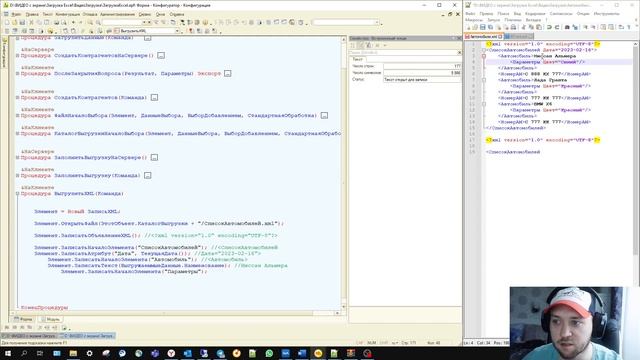Expand the СоздатьКонтрагентов(Команда) procedure
The image size is (640, 360).
pyautogui.click(x=18, y=98)
